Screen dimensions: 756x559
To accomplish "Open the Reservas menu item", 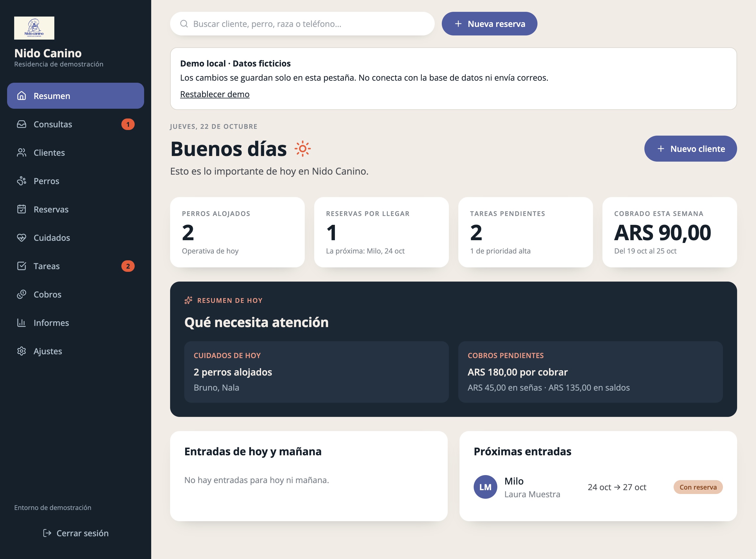I will [75, 209].
